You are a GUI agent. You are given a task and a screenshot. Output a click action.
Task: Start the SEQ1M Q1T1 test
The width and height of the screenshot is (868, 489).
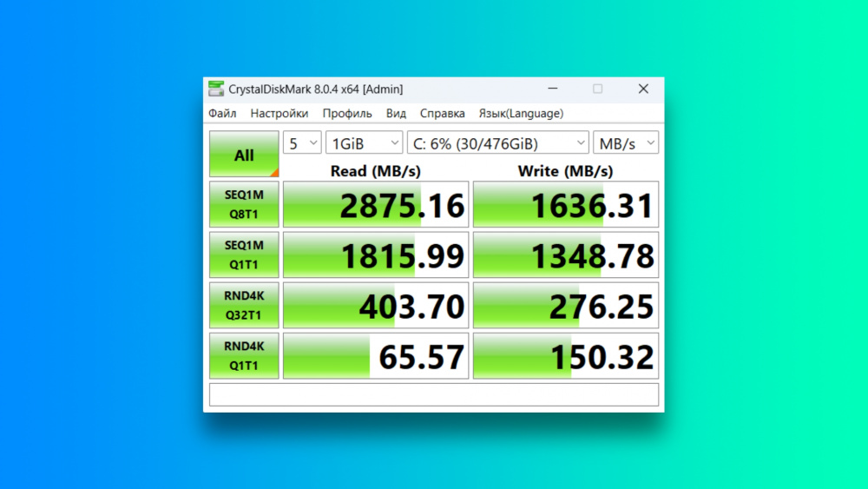pos(244,254)
